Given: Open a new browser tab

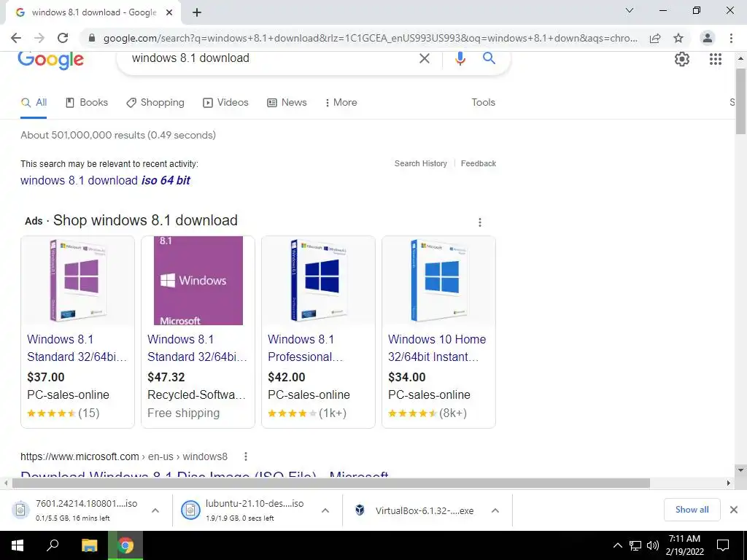Looking at the screenshot, I should pos(197,12).
